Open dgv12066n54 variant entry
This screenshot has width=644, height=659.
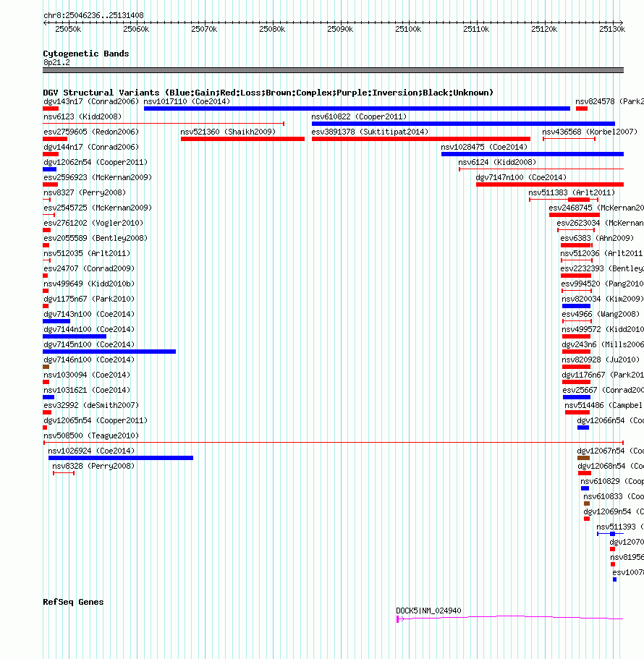click(611, 420)
